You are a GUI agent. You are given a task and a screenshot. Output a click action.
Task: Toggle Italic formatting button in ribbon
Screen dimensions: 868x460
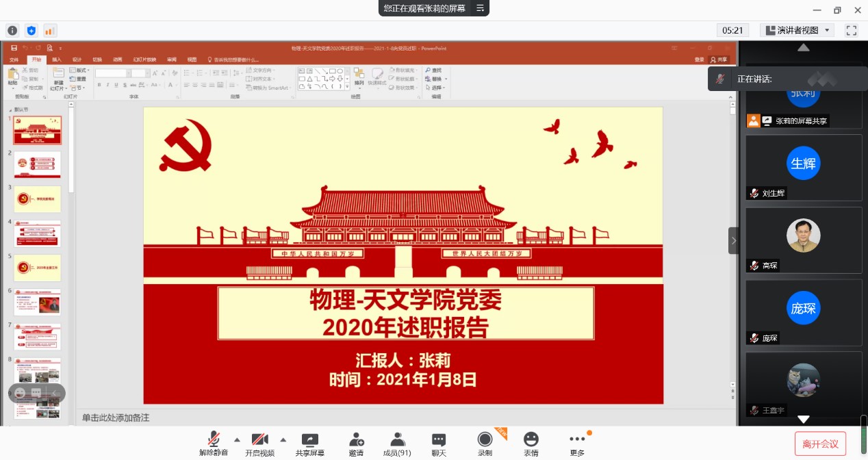(108, 85)
